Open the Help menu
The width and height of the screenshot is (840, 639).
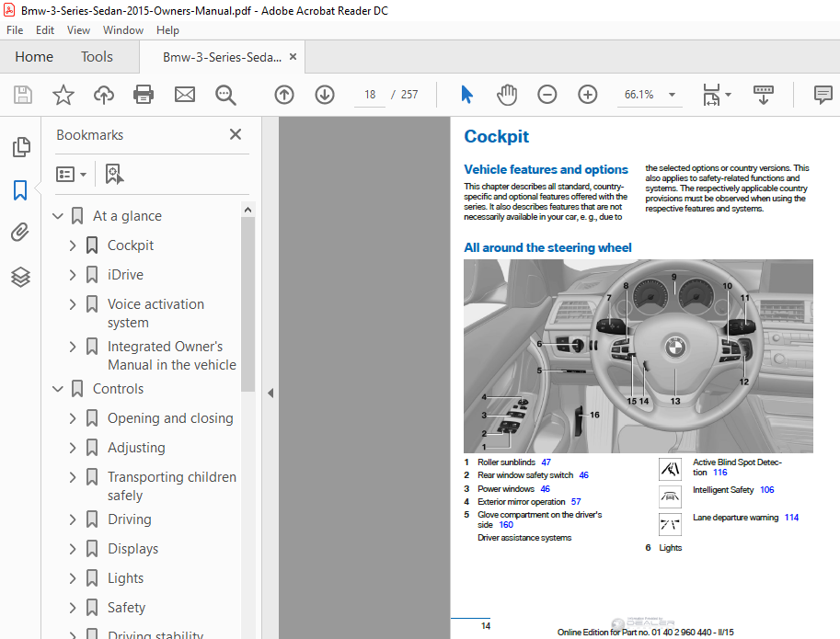click(x=167, y=30)
